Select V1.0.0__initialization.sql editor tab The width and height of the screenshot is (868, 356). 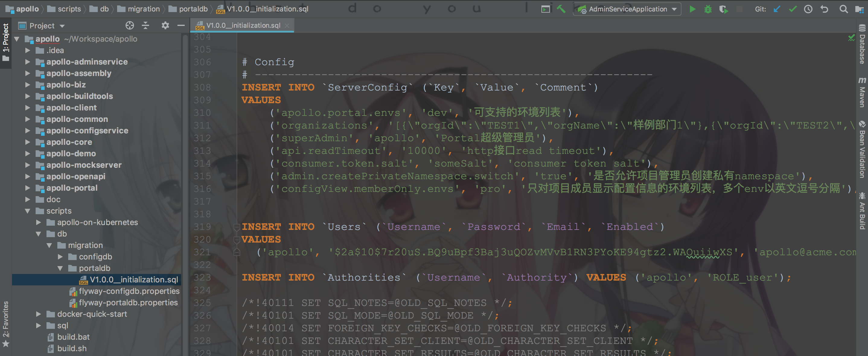242,26
